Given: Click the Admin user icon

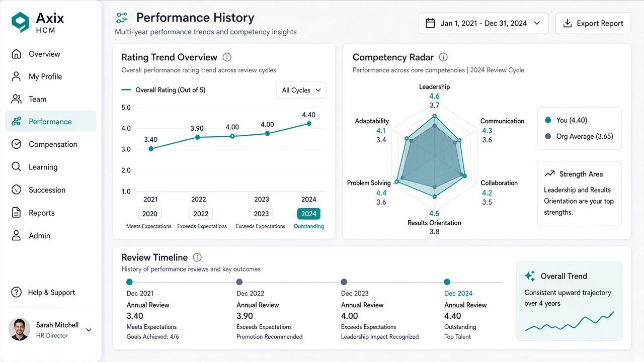Looking at the screenshot, I should 17,235.
